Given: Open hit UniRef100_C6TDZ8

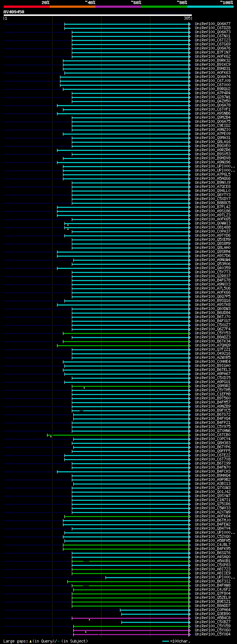Looking at the screenshot, I should pos(213,28).
